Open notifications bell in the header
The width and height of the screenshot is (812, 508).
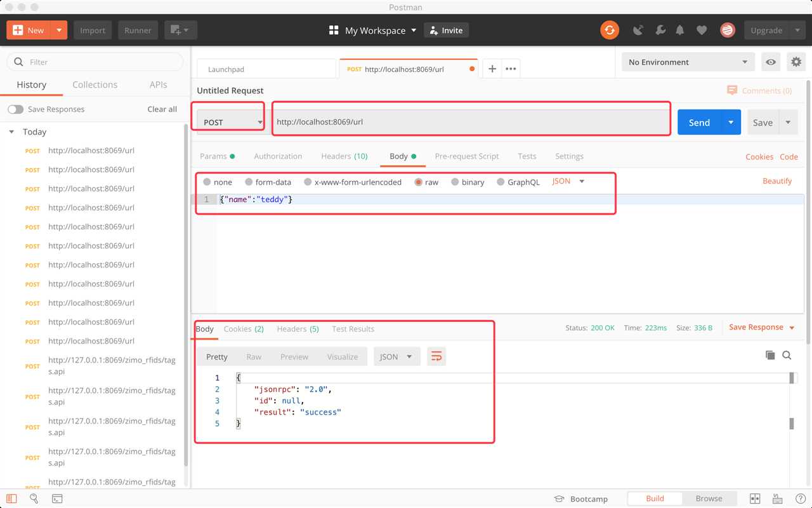(680, 30)
